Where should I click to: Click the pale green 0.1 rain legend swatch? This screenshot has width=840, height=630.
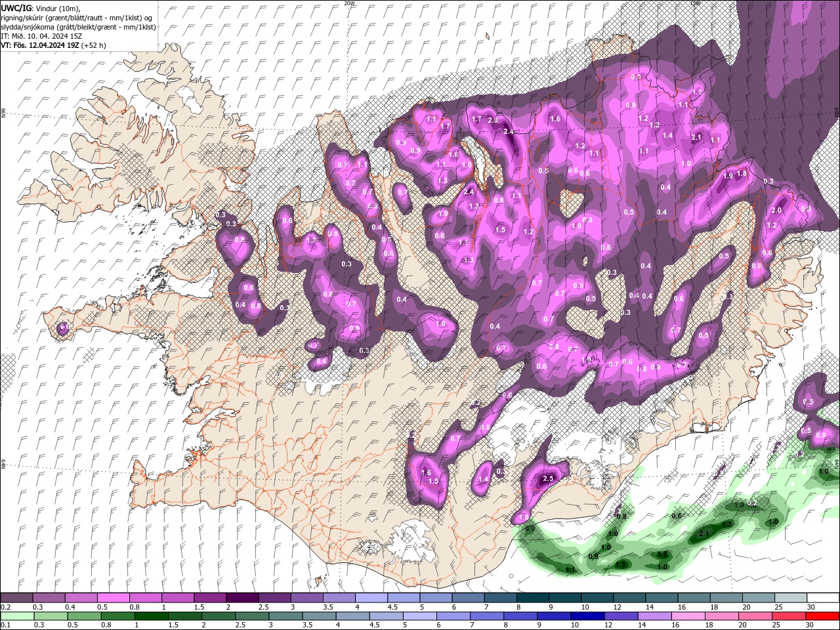pyautogui.click(x=17, y=616)
